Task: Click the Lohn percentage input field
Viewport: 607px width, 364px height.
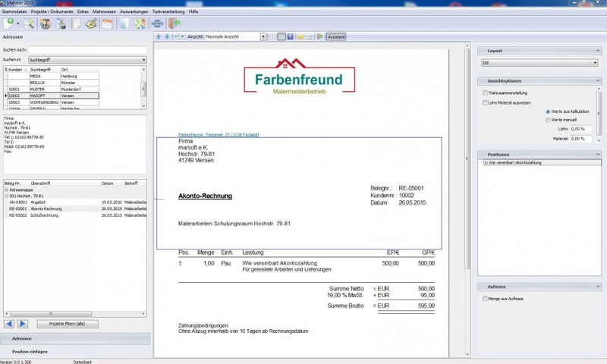Action: point(580,129)
